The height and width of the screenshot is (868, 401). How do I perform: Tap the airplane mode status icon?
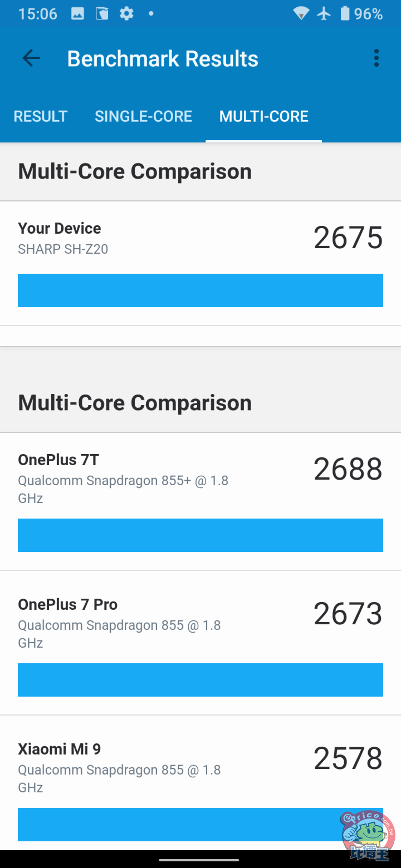[x=324, y=14]
